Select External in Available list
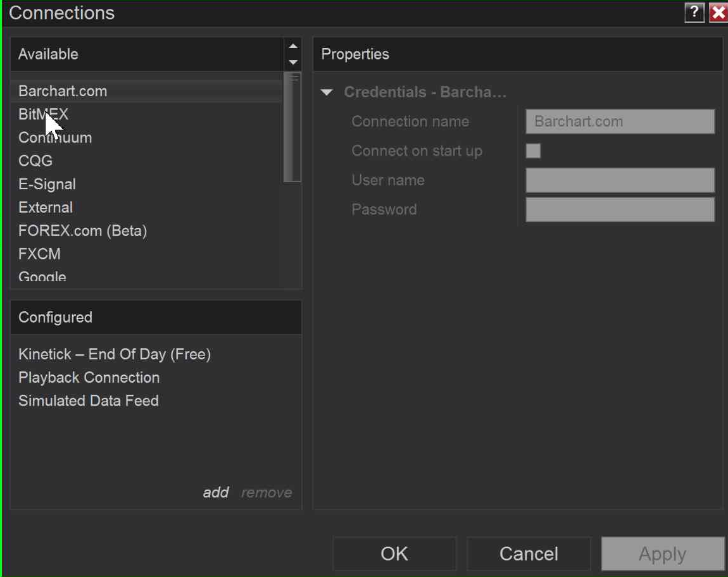Viewport: 728px width, 577px height. click(146, 208)
